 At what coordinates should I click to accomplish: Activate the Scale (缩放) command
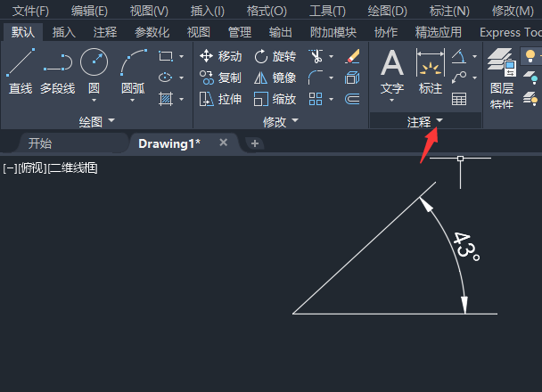(x=275, y=100)
